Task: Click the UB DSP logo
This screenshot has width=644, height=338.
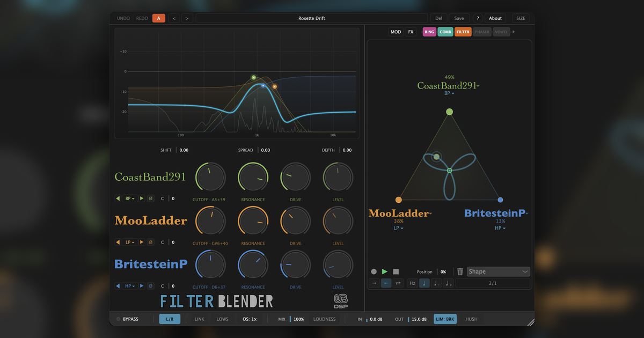Action: click(341, 300)
